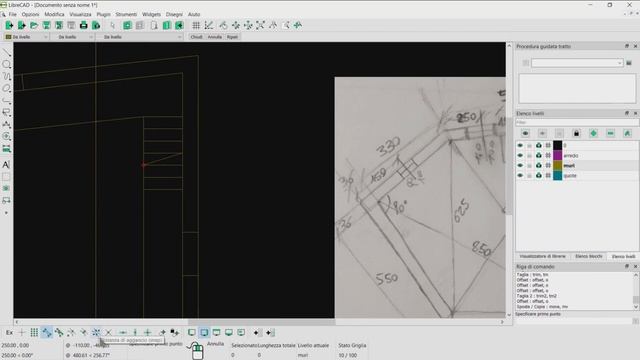Open the second 'Da livello' width dropdown
This screenshot has width=640, height=360.
tap(73, 37)
